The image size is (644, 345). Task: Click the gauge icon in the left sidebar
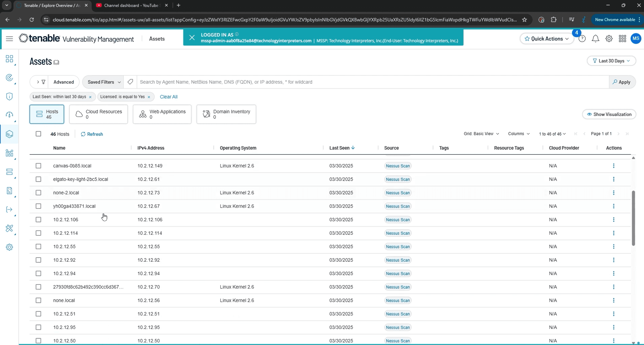pyautogui.click(x=9, y=115)
